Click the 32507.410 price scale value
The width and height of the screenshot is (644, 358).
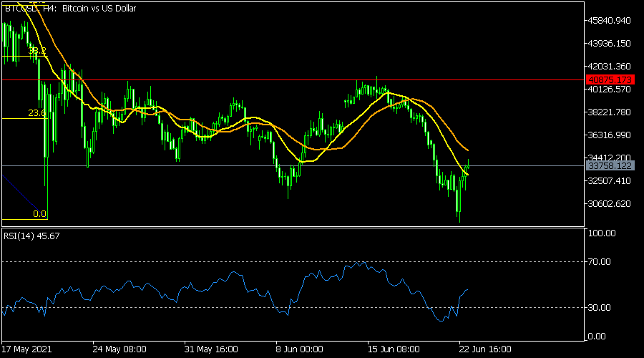pyautogui.click(x=609, y=181)
